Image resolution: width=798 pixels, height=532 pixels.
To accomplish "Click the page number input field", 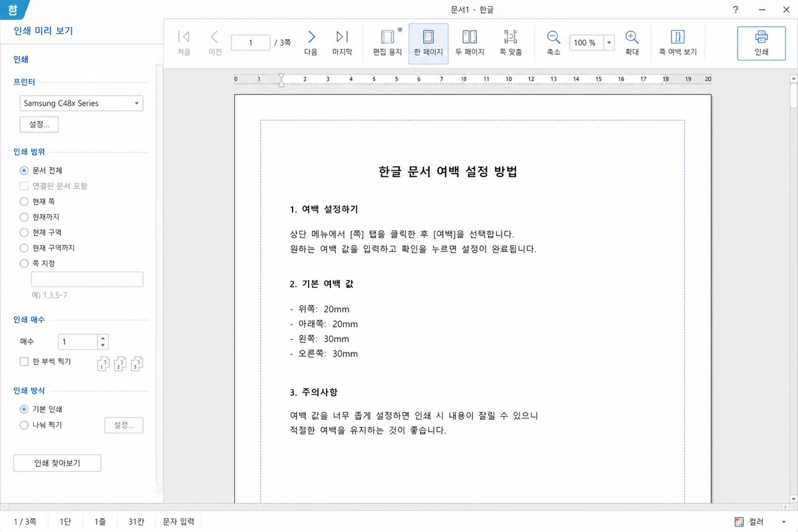I will tap(251, 43).
